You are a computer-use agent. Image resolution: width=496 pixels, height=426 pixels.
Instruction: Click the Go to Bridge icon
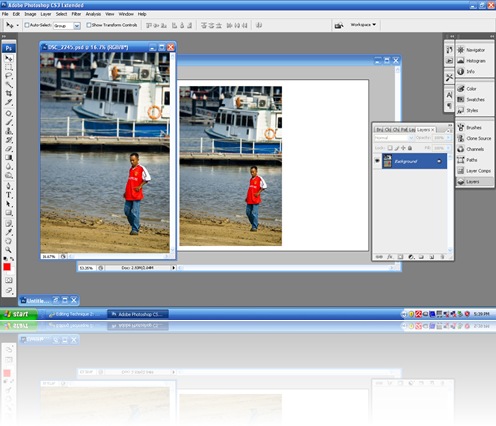[x=339, y=25]
